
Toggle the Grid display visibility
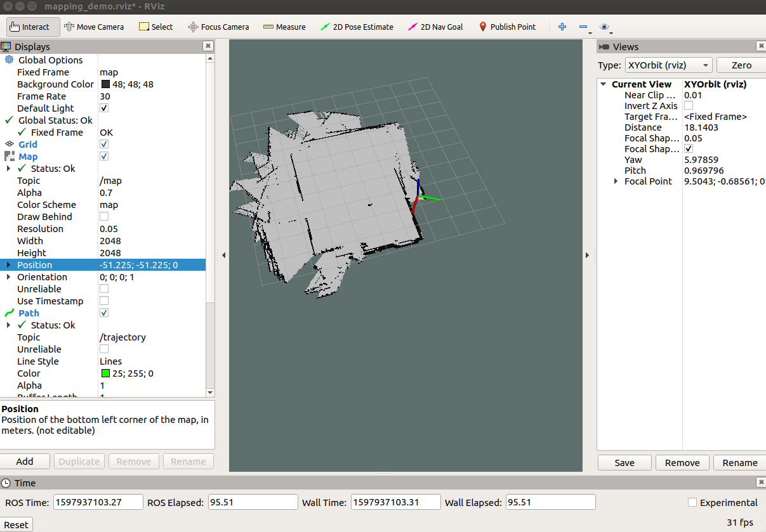(103, 144)
